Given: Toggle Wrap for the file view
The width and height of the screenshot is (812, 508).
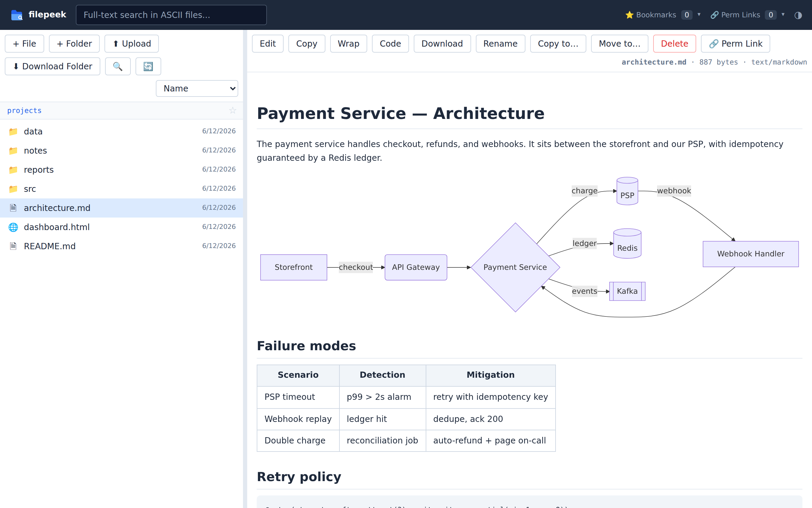Looking at the screenshot, I should point(348,44).
